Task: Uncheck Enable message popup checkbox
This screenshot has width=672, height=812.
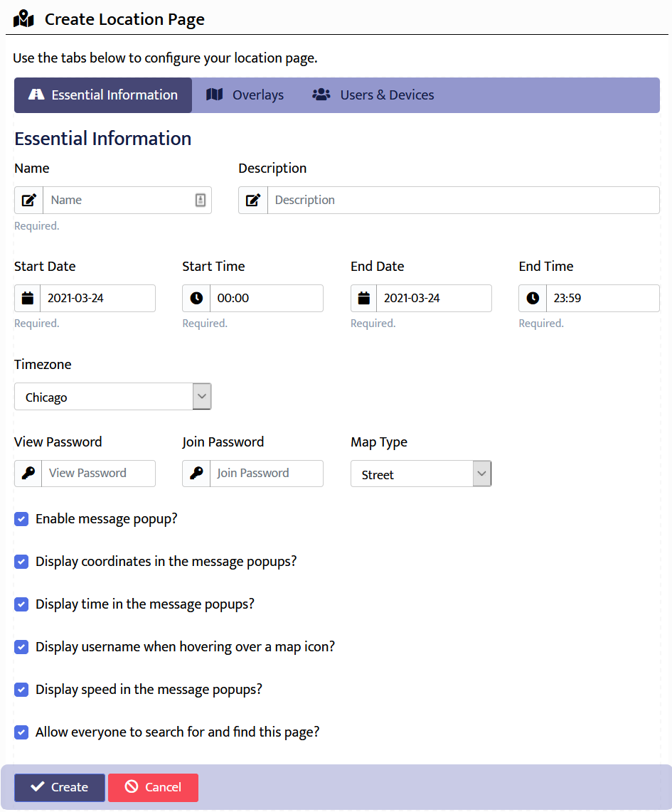Action: (x=21, y=520)
